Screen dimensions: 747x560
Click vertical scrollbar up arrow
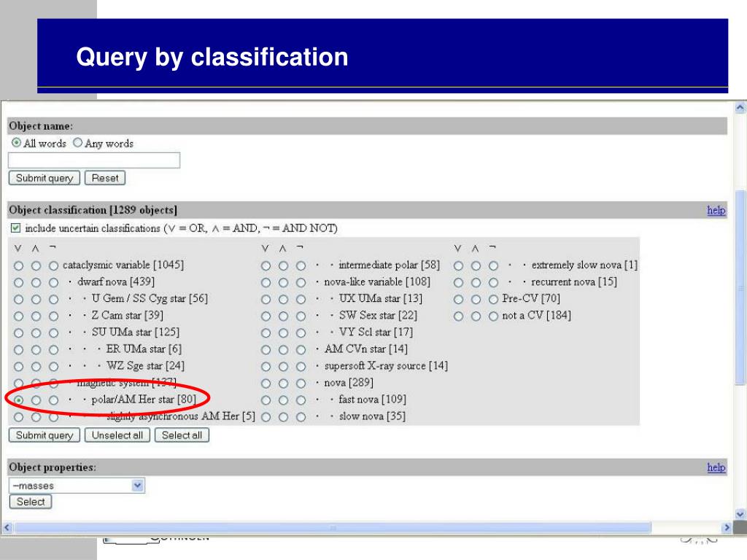pos(740,108)
